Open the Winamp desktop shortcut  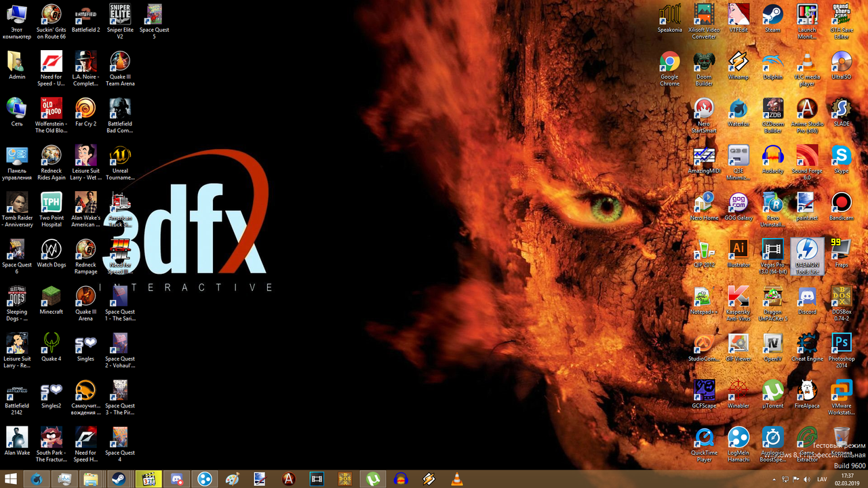click(x=738, y=66)
